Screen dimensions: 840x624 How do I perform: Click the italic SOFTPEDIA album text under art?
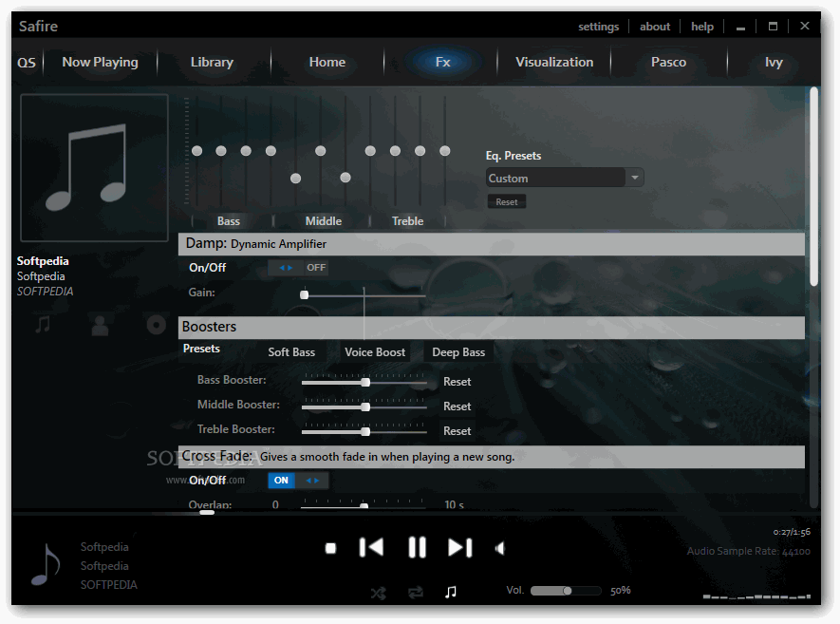[45, 292]
